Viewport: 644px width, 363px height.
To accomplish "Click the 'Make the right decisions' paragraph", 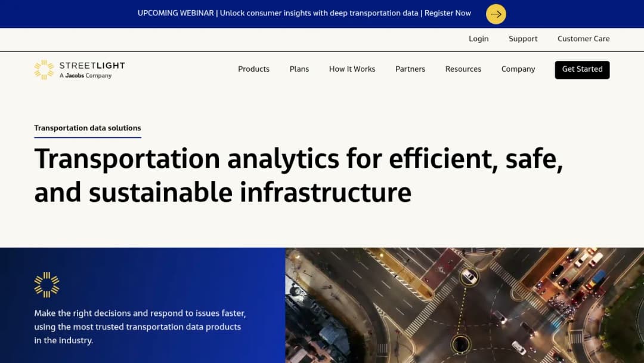I will coord(140,327).
